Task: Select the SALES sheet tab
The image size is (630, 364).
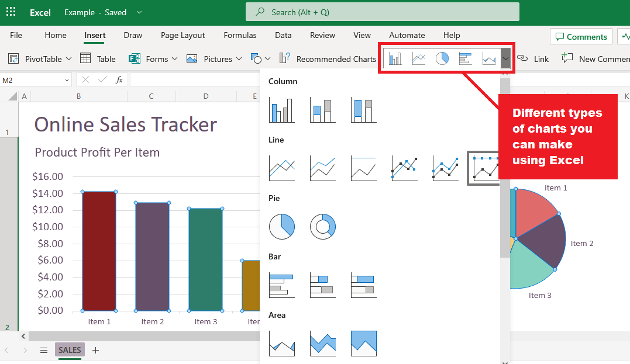Action: tap(70, 350)
